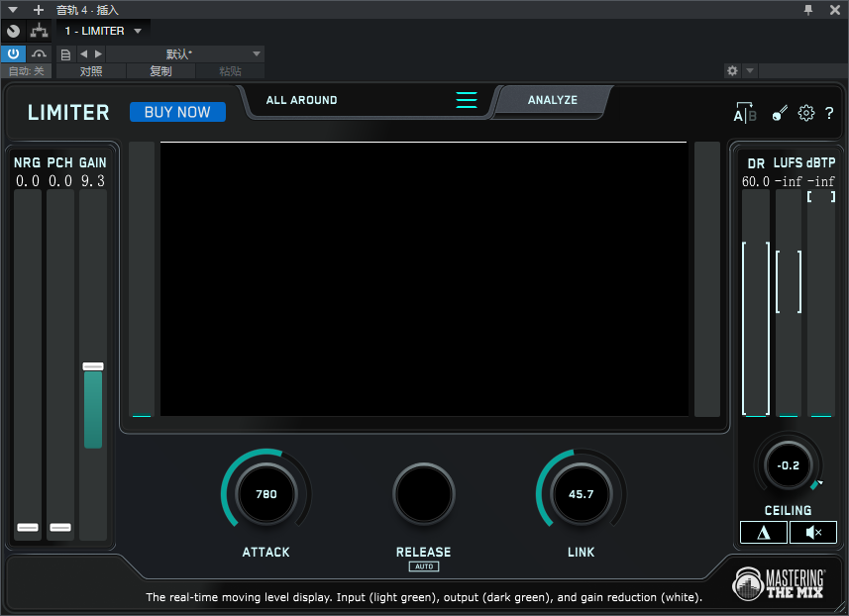Click the BUY NOW button
This screenshot has height=616, width=849.
tap(177, 112)
